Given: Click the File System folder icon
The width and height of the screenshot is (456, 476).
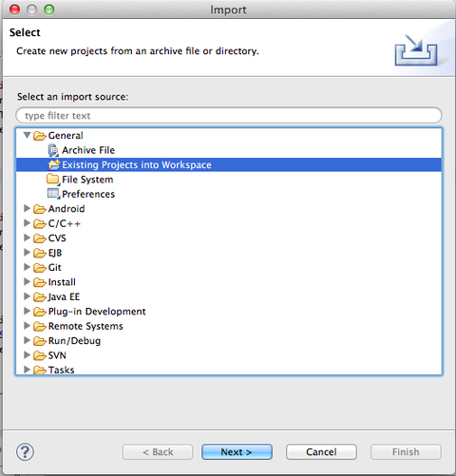Looking at the screenshot, I should point(53,180).
